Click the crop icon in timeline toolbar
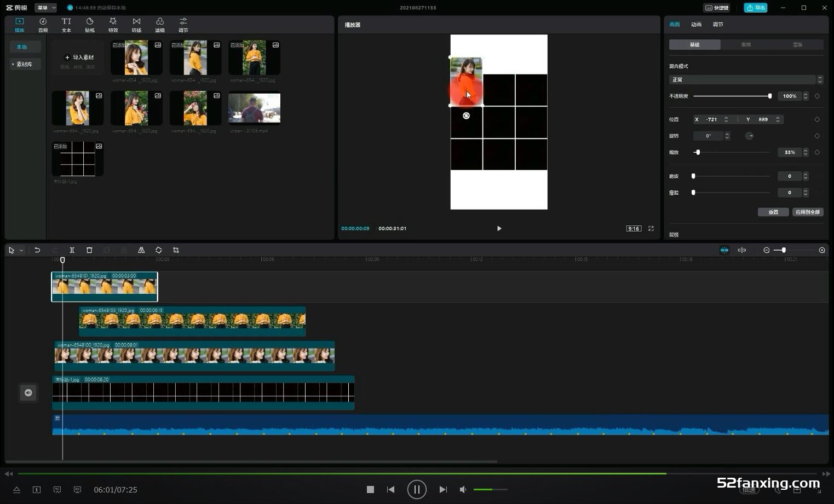Image resolution: width=834 pixels, height=504 pixels. click(x=176, y=250)
